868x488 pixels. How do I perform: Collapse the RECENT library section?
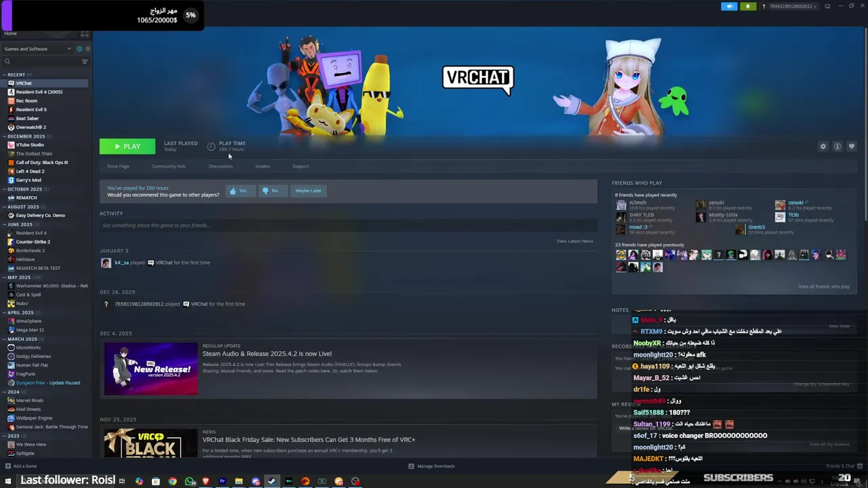pyautogui.click(x=4, y=75)
